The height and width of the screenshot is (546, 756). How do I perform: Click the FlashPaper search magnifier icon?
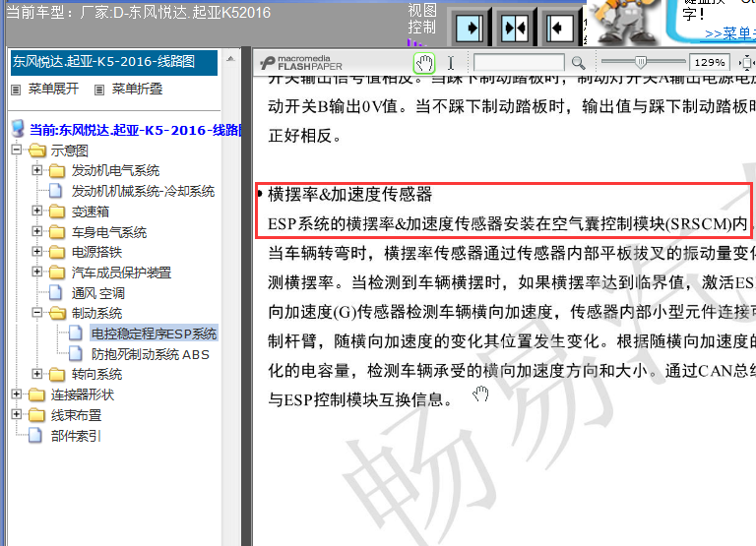579,63
